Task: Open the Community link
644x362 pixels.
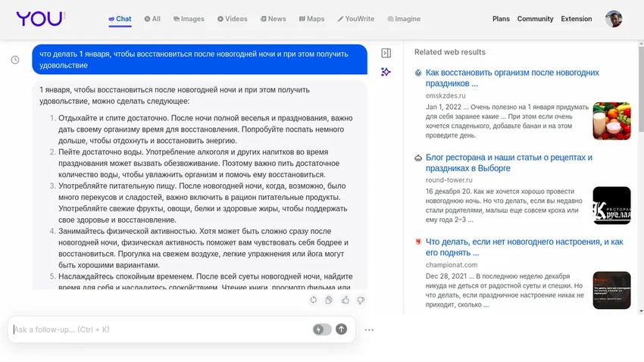Action: point(535,19)
